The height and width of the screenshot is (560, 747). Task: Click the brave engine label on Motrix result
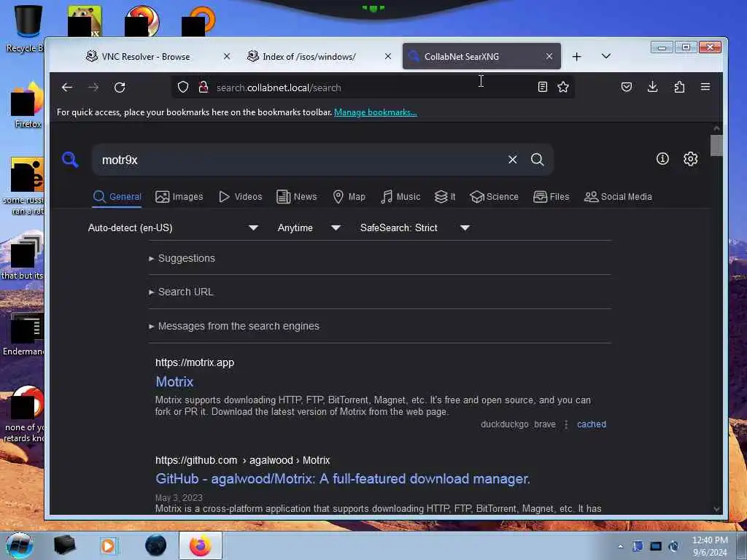pos(544,424)
